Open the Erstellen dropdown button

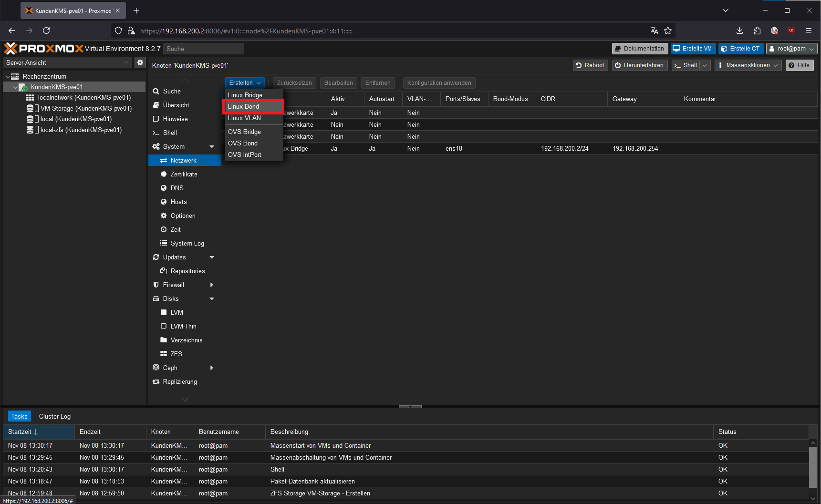point(244,83)
